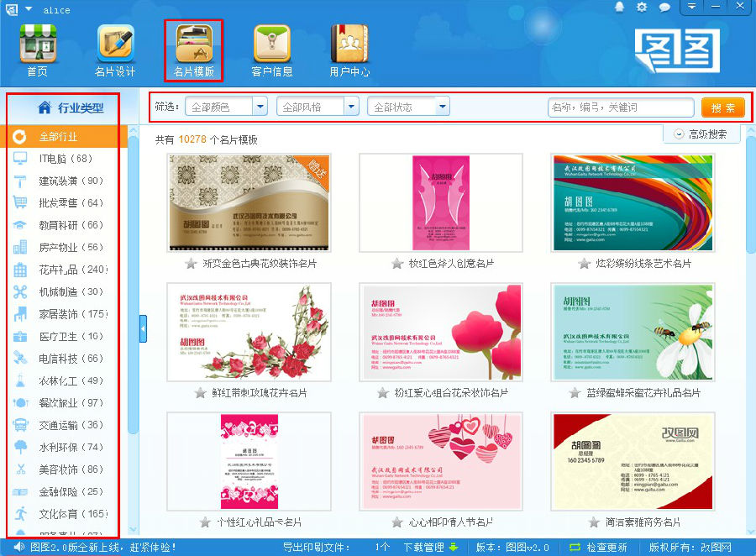Open 下载管理 download manager
756x556 pixels.
click(430, 548)
